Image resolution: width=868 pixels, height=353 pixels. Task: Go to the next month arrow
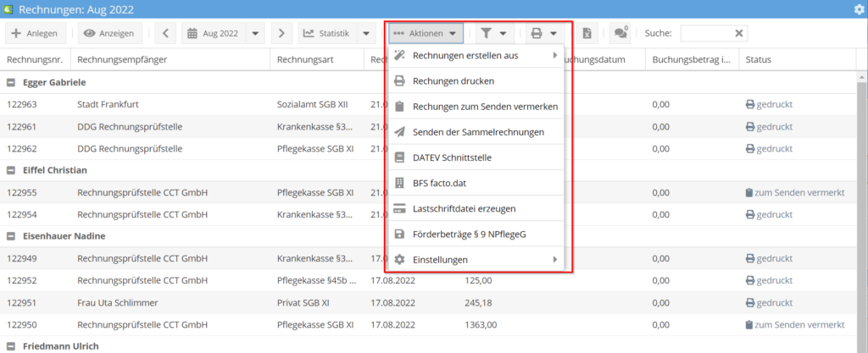[x=282, y=33]
